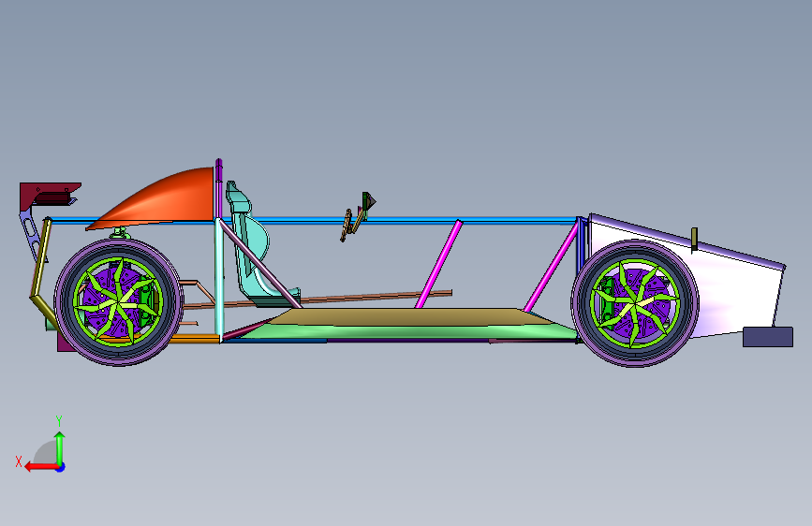
Task: Click the blue Z axis dot at triad origin
Action: point(61,467)
